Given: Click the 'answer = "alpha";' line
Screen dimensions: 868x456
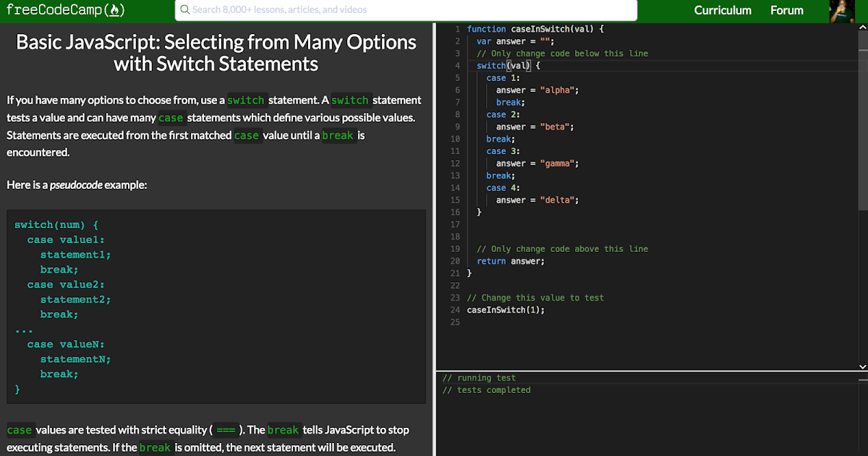Looking at the screenshot, I should (x=537, y=90).
